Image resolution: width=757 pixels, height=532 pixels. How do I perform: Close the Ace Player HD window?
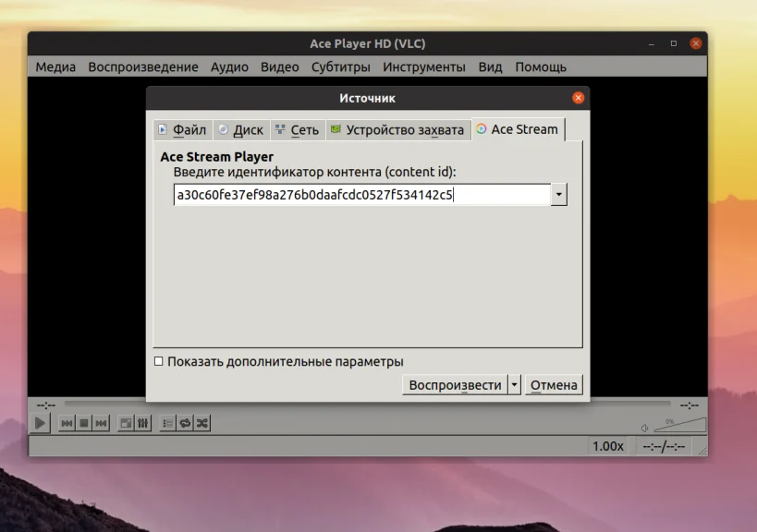pyautogui.click(x=696, y=43)
